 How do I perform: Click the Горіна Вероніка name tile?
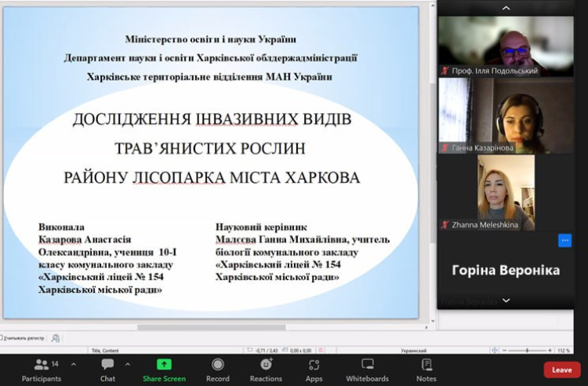pyautogui.click(x=506, y=270)
